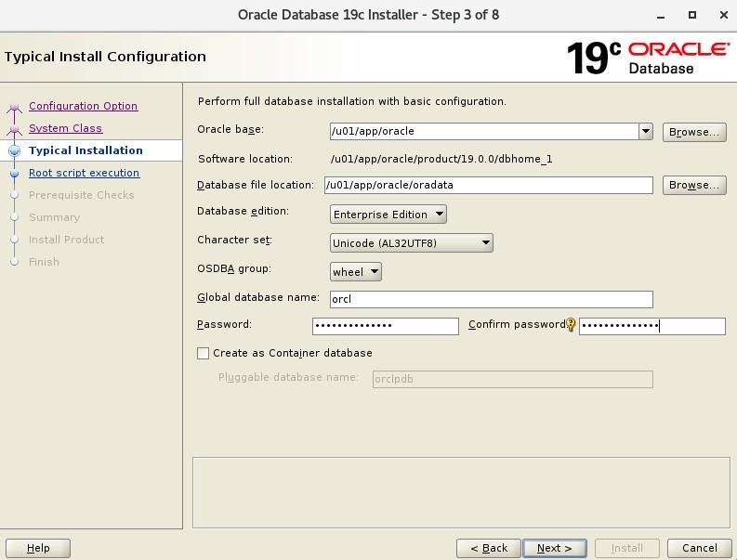Click the Root script execution step bullet

pyautogui.click(x=15, y=174)
